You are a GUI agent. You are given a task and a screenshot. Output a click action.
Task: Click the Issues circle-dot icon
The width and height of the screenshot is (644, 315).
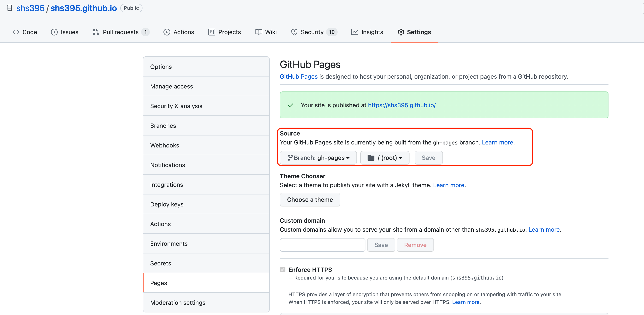pos(54,32)
